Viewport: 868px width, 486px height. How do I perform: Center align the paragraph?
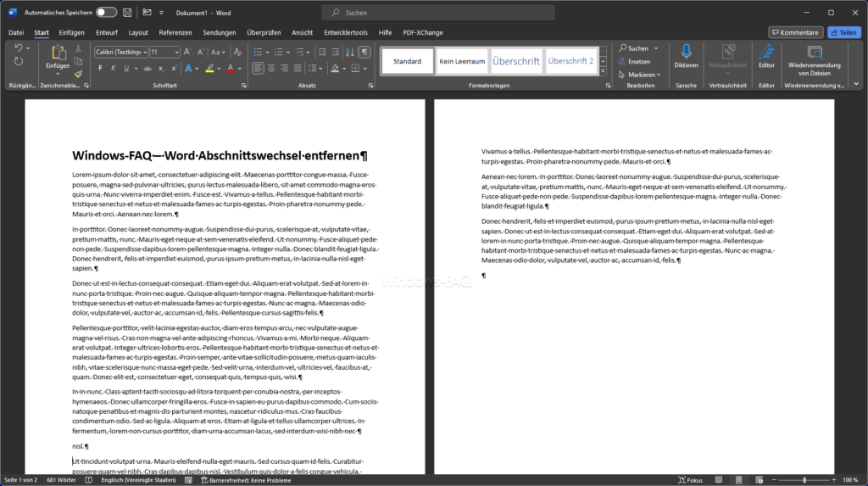pos(271,69)
